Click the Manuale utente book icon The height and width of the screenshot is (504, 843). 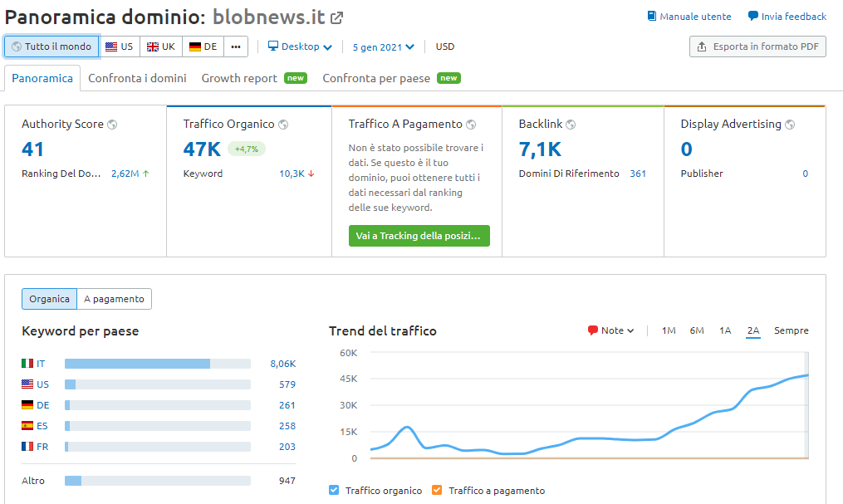pos(652,16)
